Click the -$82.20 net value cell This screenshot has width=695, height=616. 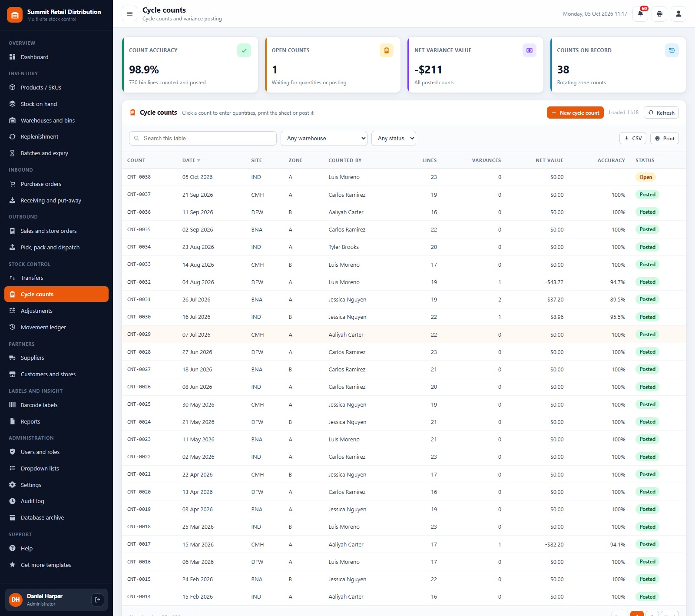click(554, 544)
